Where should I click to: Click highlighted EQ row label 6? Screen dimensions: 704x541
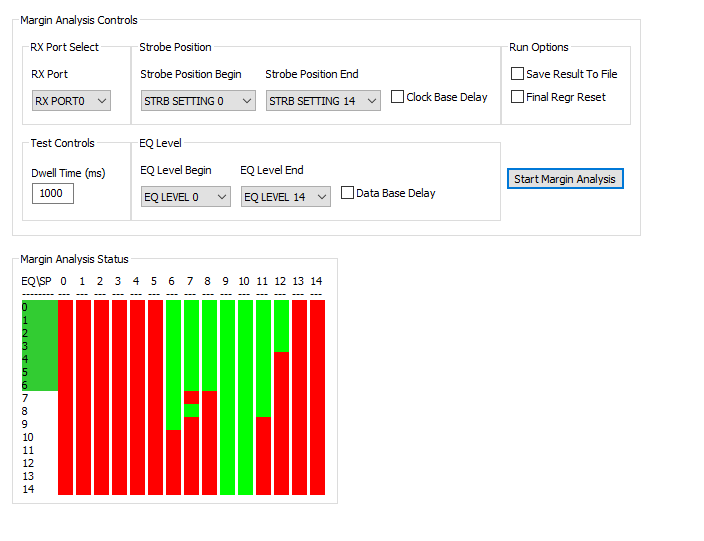(25, 385)
